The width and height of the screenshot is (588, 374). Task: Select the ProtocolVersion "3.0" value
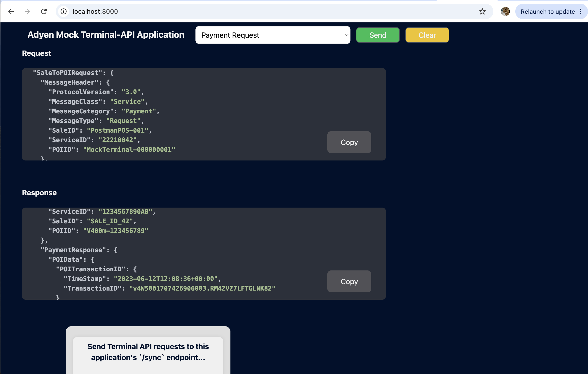tap(131, 92)
